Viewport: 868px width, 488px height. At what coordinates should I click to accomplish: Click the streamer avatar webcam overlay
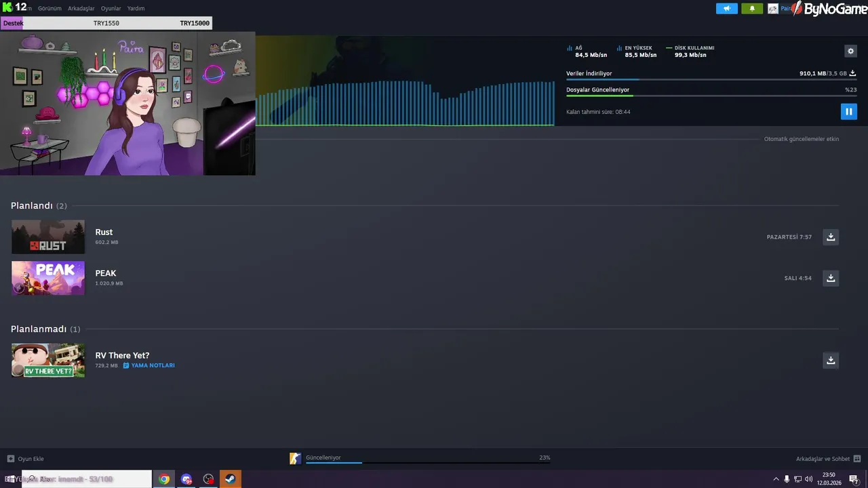pyautogui.click(x=127, y=103)
